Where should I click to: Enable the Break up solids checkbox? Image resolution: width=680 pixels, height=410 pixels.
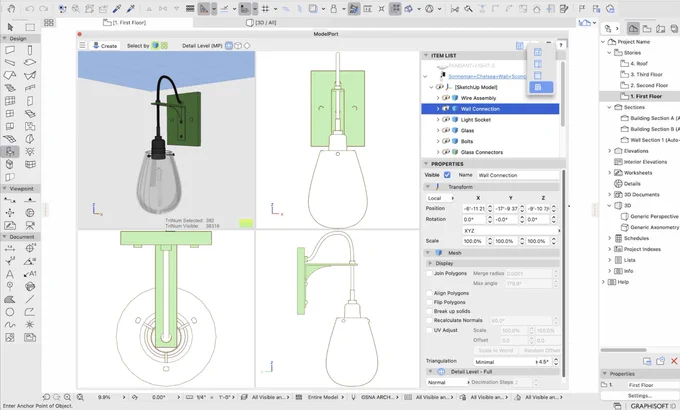point(429,311)
